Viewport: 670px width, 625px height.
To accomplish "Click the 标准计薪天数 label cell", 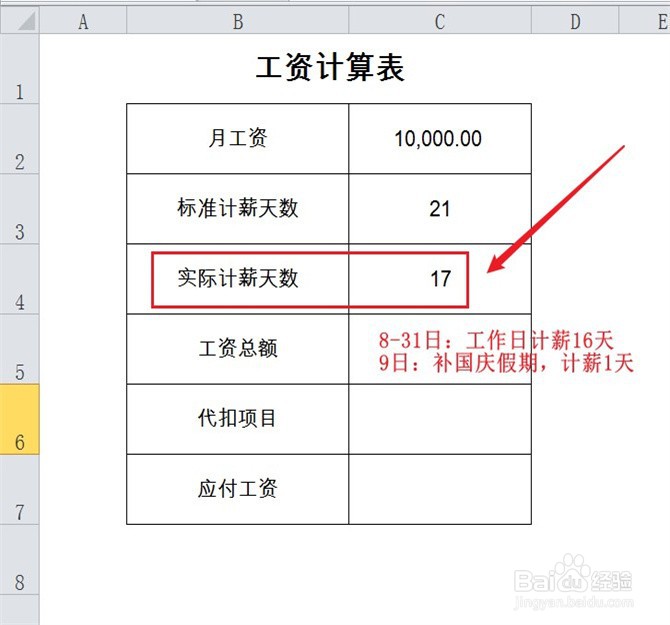I will (x=238, y=209).
